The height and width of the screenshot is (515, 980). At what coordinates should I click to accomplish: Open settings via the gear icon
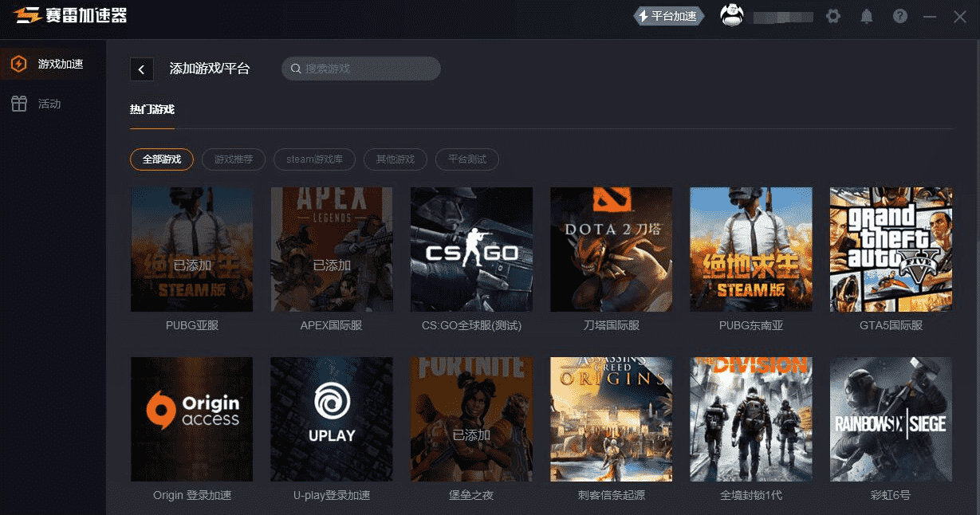[833, 16]
